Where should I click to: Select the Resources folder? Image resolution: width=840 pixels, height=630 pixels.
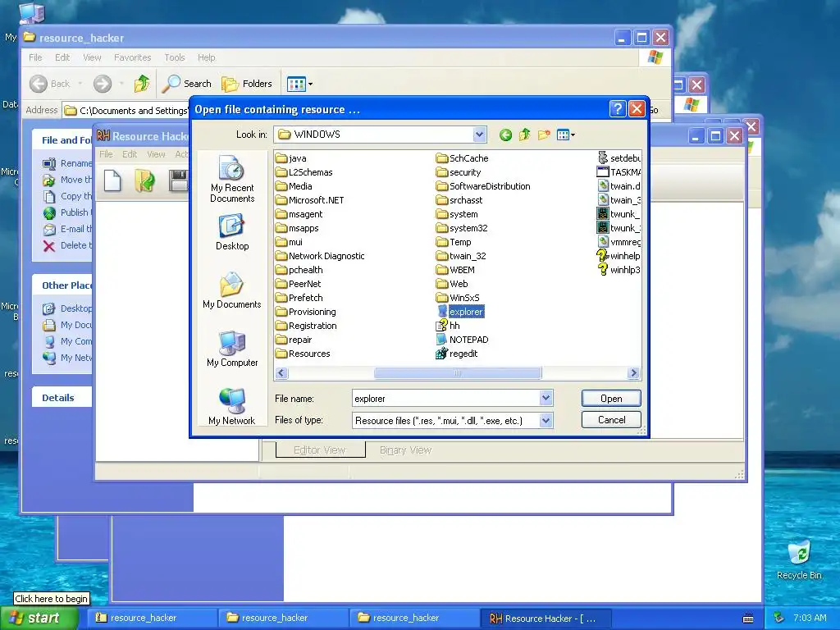303,354
